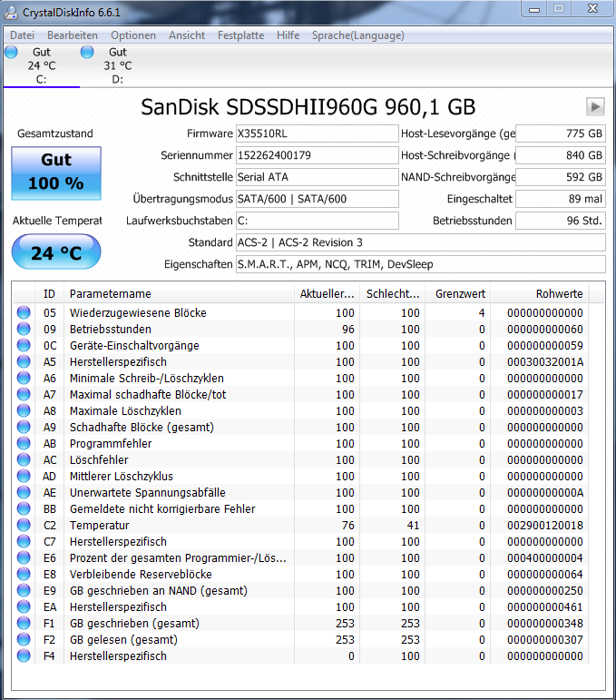Click the Standard field ACS-2 Revision 3

[x=421, y=242]
